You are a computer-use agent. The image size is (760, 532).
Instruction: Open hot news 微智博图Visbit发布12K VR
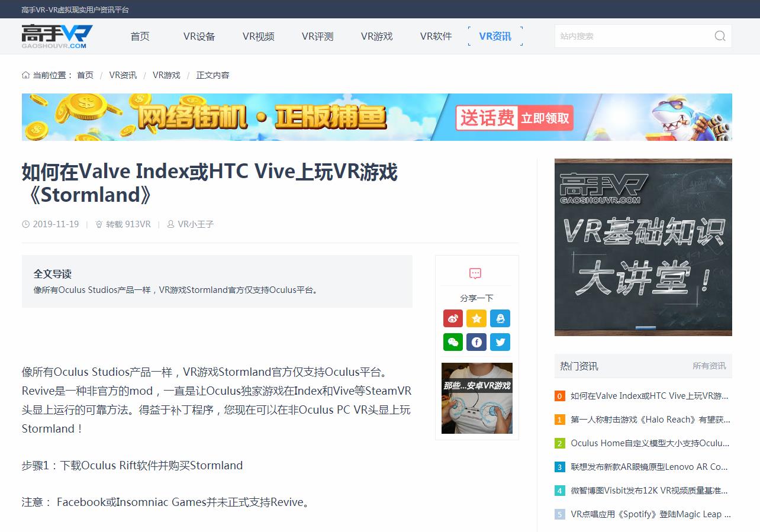point(649,491)
